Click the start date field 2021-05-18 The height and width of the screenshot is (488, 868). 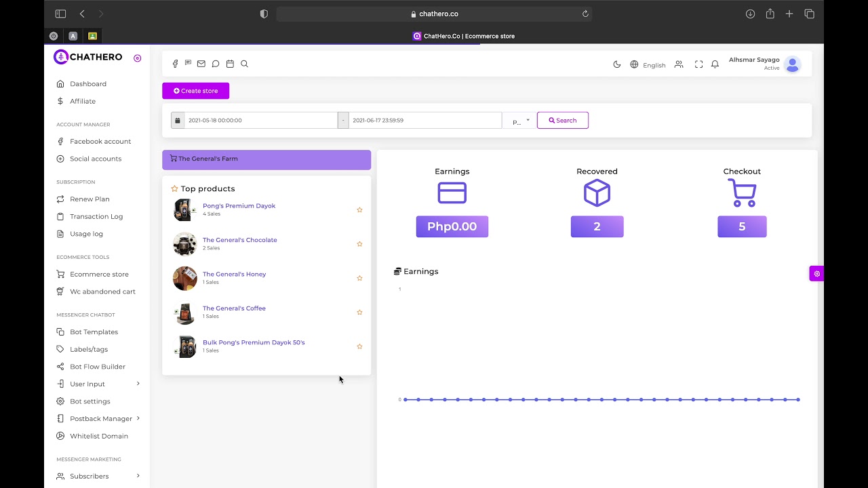pyautogui.click(x=261, y=120)
